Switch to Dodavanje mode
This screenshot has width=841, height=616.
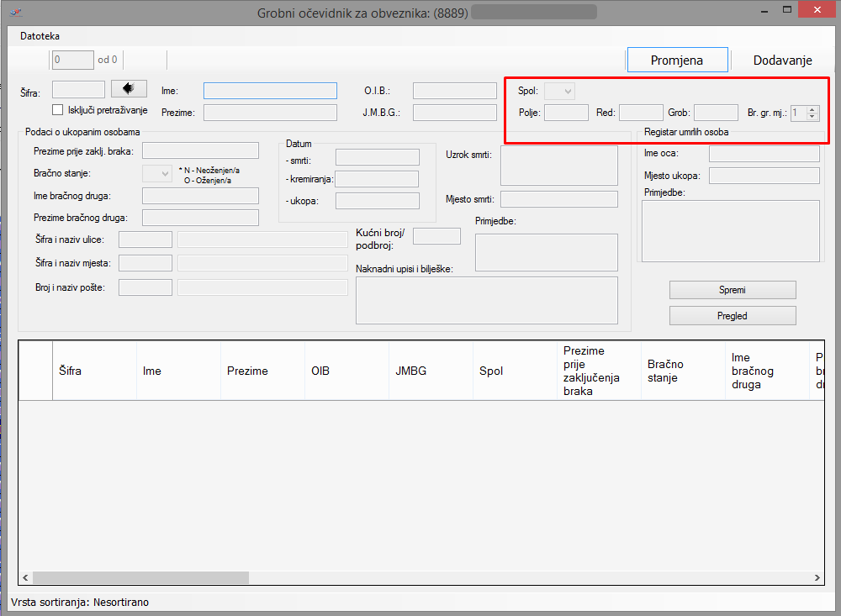[782, 61]
